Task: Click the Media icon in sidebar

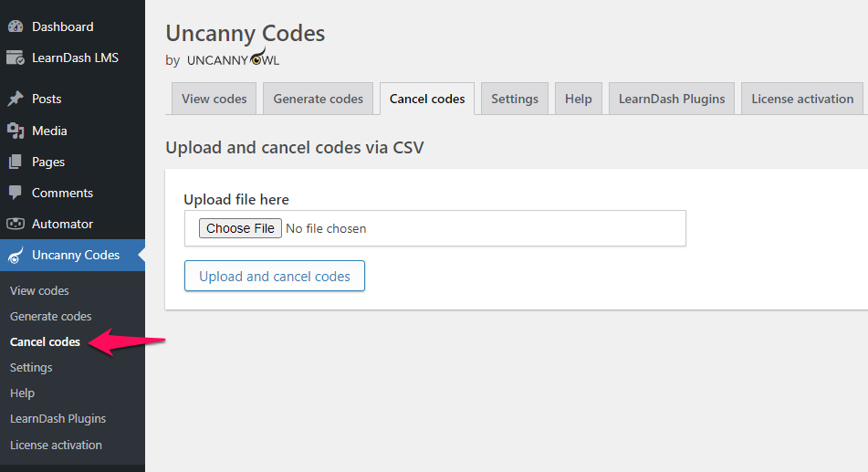Action: point(16,131)
